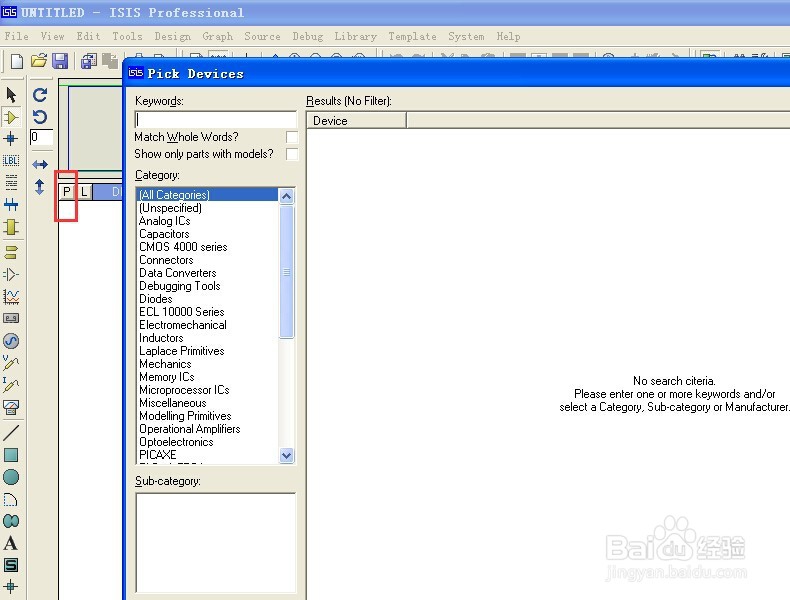This screenshot has height=600, width=790.
Task: Enable Show only parts with models
Action: click(292, 154)
